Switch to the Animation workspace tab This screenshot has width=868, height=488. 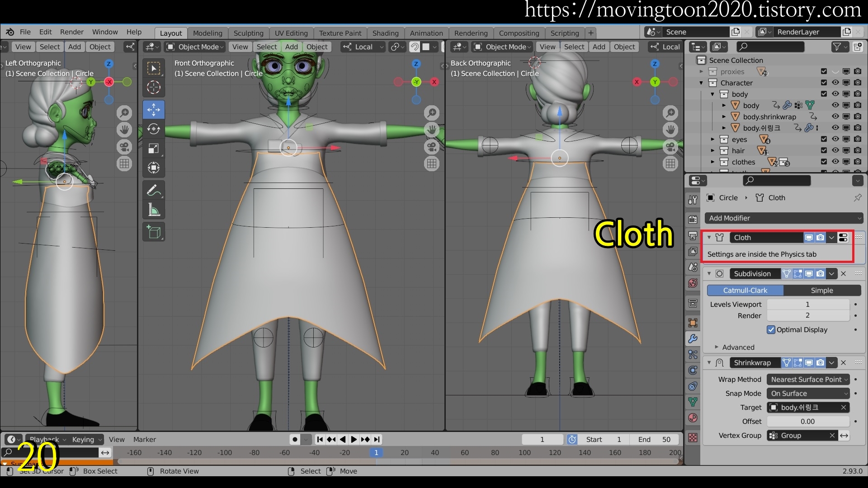pos(426,33)
